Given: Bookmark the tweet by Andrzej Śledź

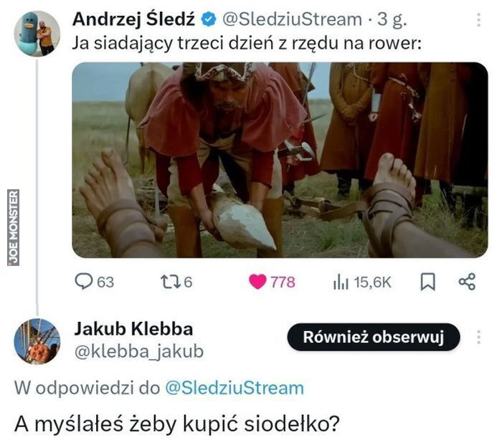Looking at the screenshot, I should point(427,282).
